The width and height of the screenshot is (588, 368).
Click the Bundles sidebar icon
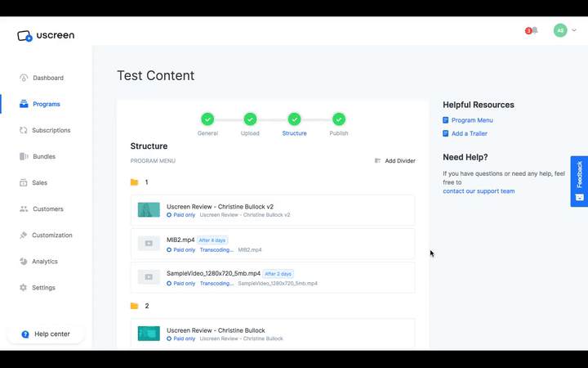pyautogui.click(x=24, y=156)
